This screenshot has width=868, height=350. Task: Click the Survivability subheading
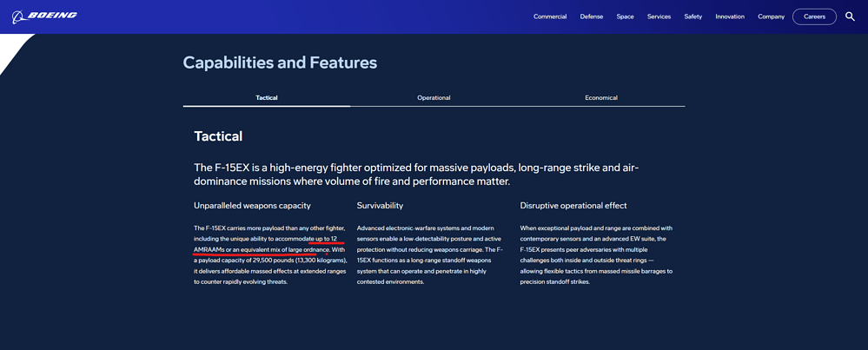pyautogui.click(x=380, y=206)
